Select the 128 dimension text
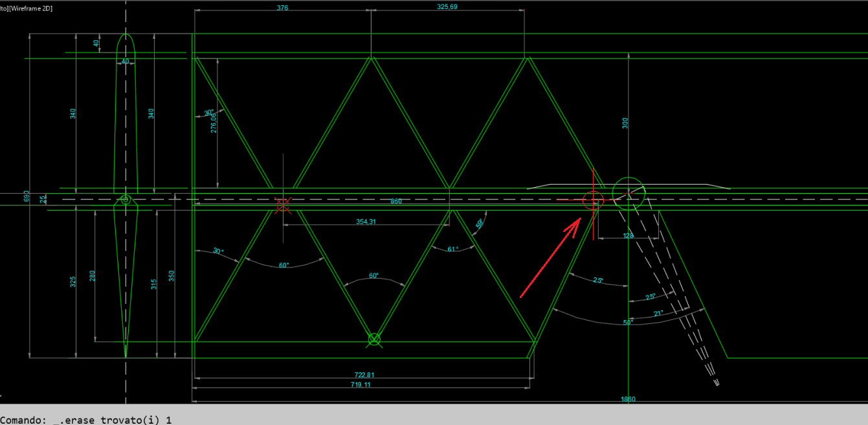 point(628,236)
